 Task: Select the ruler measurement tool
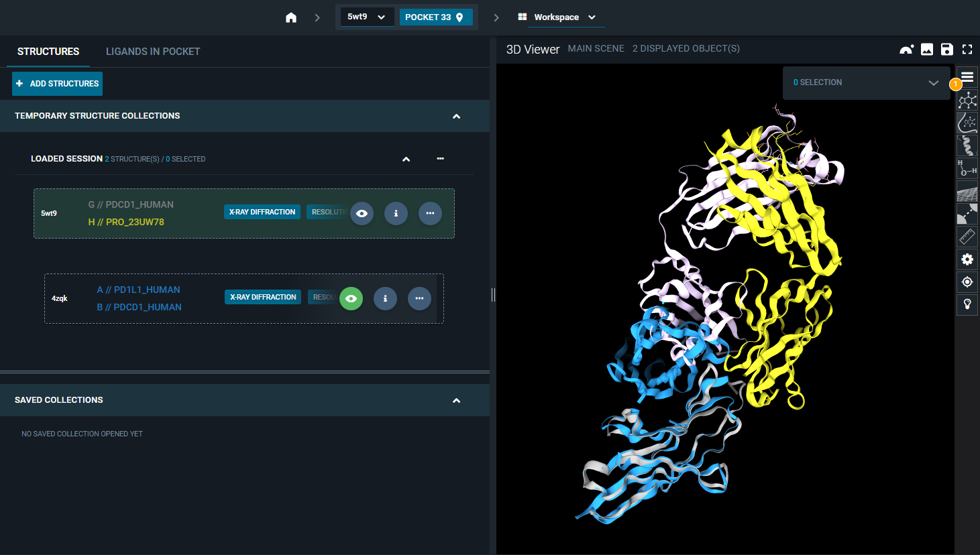coord(967,237)
